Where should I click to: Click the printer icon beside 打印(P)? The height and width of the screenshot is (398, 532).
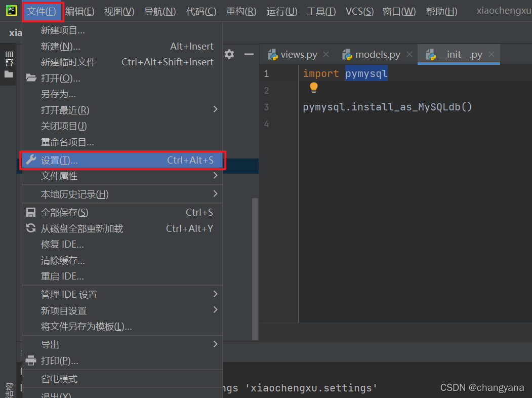[31, 361]
